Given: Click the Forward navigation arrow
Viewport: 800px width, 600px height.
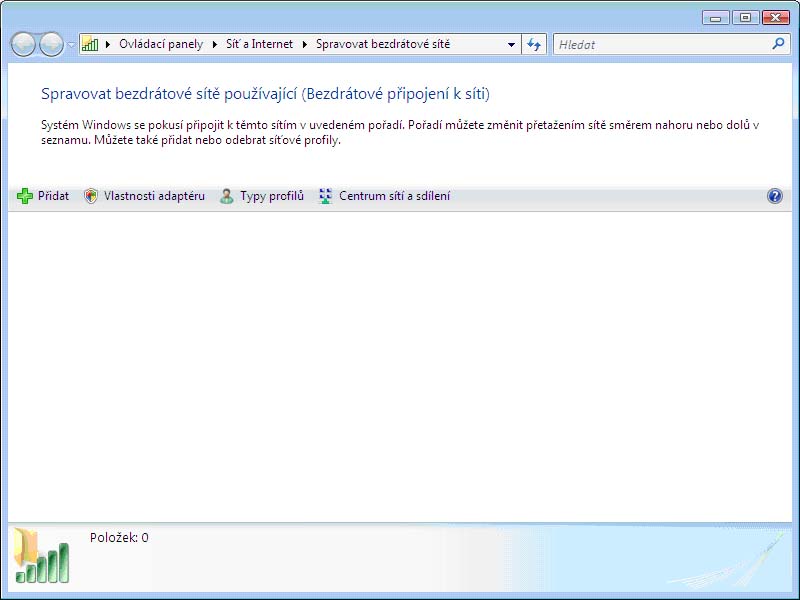Looking at the screenshot, I should (x=51, y=44).
